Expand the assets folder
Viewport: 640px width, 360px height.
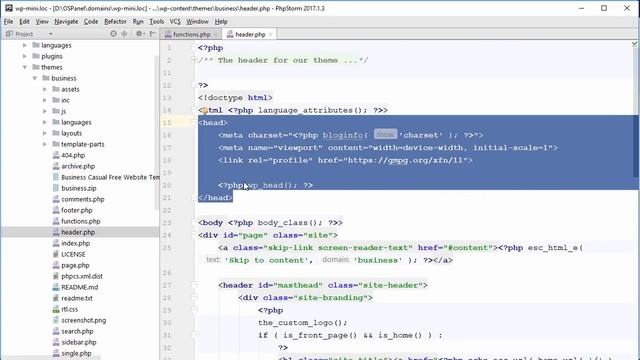point(44,89)
